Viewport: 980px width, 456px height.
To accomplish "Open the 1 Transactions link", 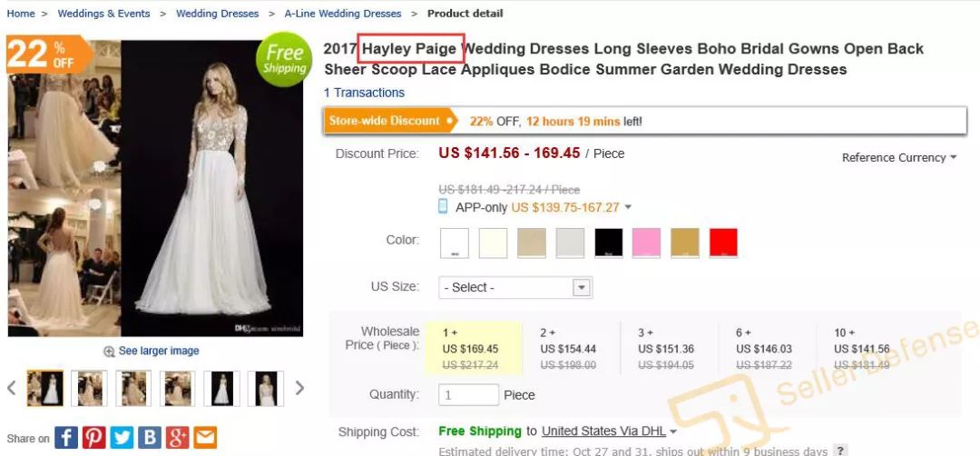I will click(x=364, y=93).
